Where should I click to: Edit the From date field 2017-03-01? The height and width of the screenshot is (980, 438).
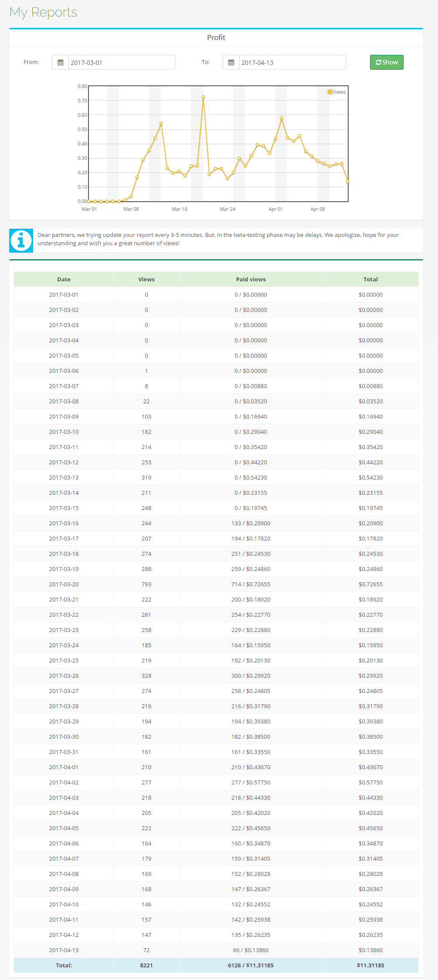[x=122, y=62]
